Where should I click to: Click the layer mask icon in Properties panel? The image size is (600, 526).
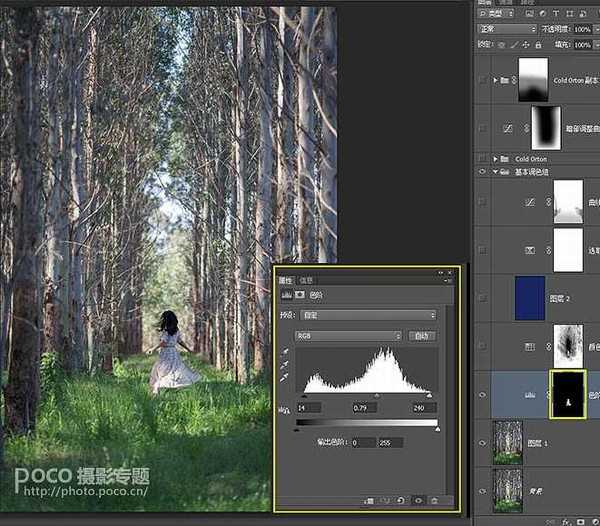click(x=299, y=296)
